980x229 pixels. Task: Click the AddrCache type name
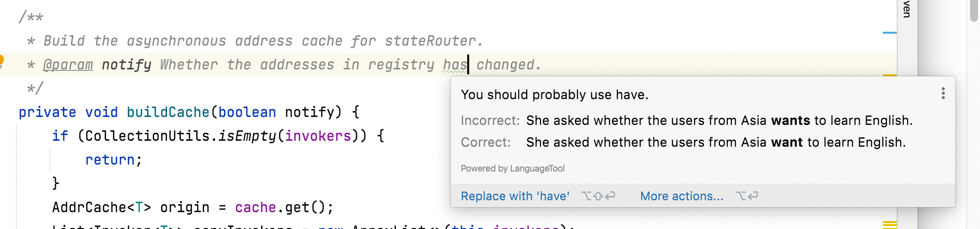[90, 207]
